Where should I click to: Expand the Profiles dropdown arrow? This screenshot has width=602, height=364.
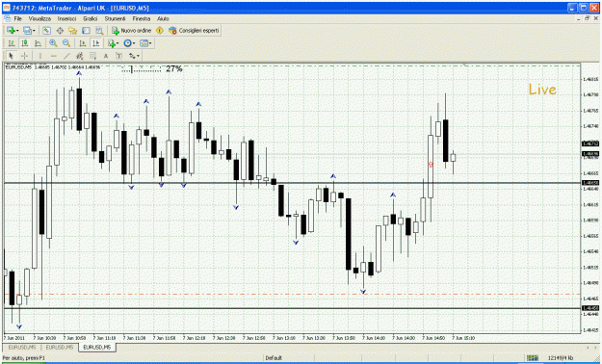coord(34,31)
